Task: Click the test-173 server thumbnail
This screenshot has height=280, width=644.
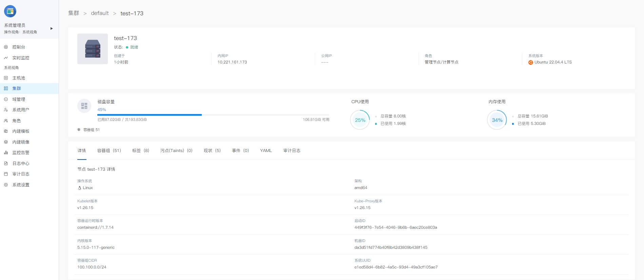Action: pyautogui.click(x=93, y=49)
